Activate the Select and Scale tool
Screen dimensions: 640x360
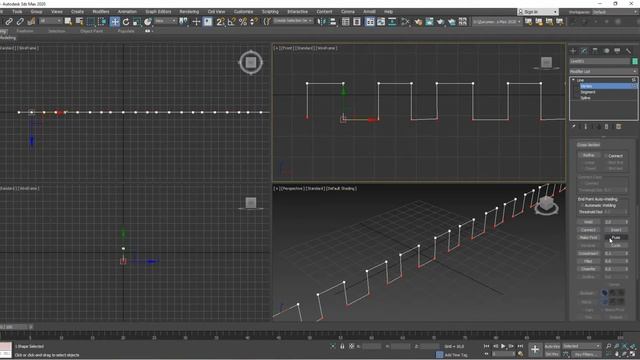[x=137, y=22]
